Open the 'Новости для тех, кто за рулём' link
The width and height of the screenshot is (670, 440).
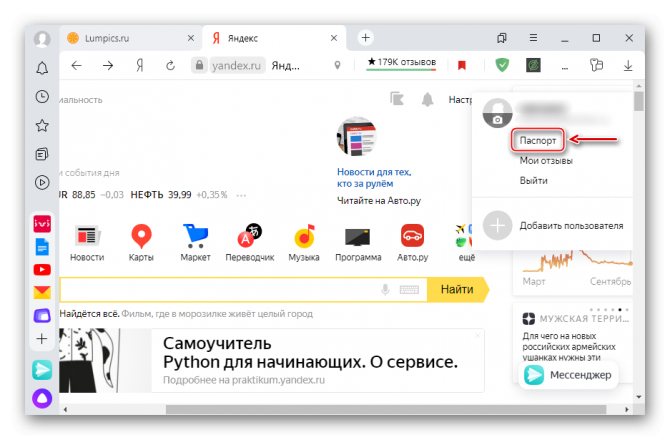click(374, 178)
